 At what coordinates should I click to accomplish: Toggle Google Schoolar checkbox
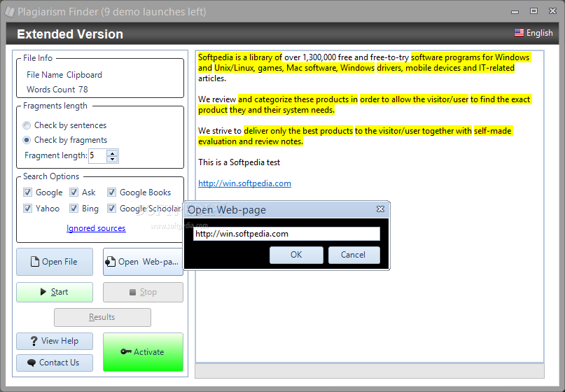(112, 209)
